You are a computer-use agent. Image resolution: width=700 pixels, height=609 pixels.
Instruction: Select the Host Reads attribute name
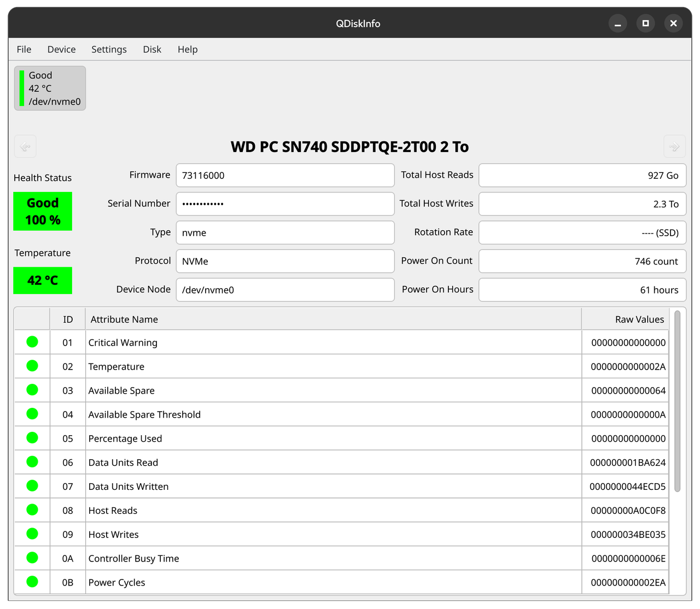pos(113,511)
